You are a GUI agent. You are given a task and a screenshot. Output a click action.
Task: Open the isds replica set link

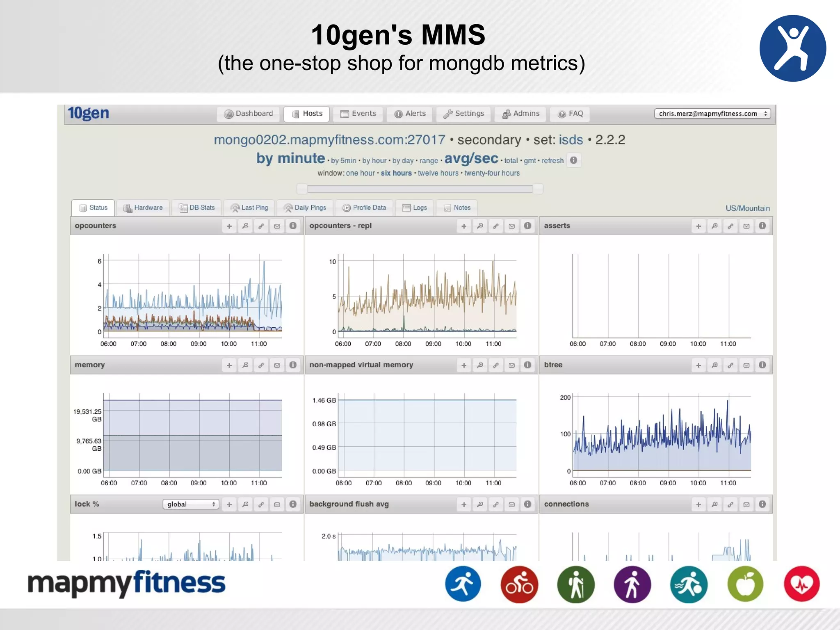pyautogui.click(x=571, y=140)
